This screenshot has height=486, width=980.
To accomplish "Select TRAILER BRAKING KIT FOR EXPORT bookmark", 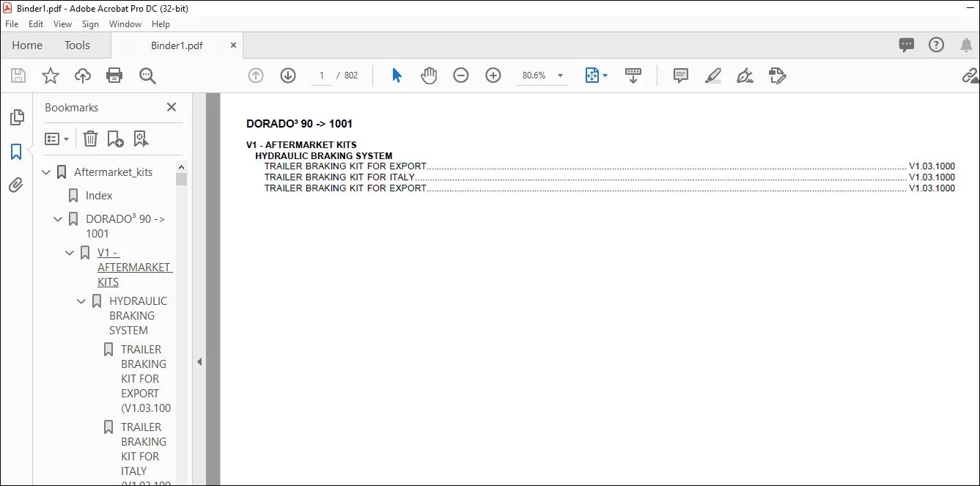I will tap(145, 379).
